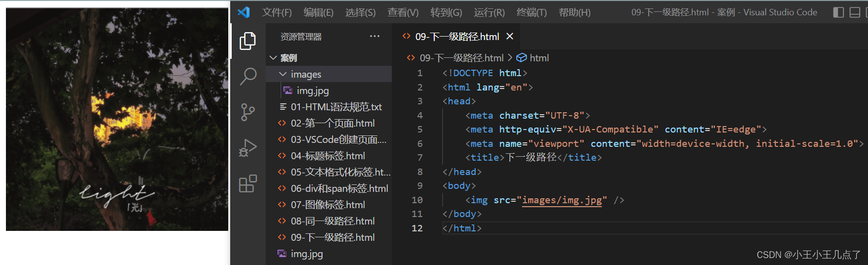Click the 资源管理器 panel title
The width and height of the screenshot is (868, 265).
(x=301, y=37)
